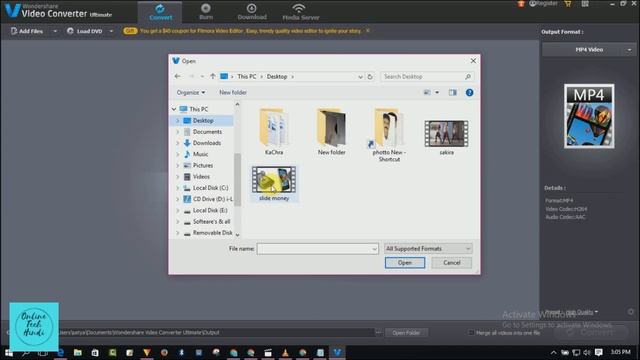Open the KaChra folder

click(x=274, y=131)
